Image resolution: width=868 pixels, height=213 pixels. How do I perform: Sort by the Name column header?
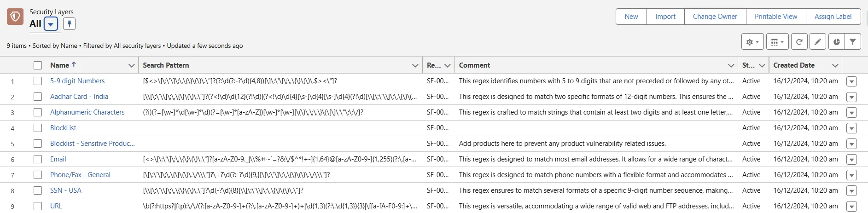pyautogui.click(x=60, y=65)
